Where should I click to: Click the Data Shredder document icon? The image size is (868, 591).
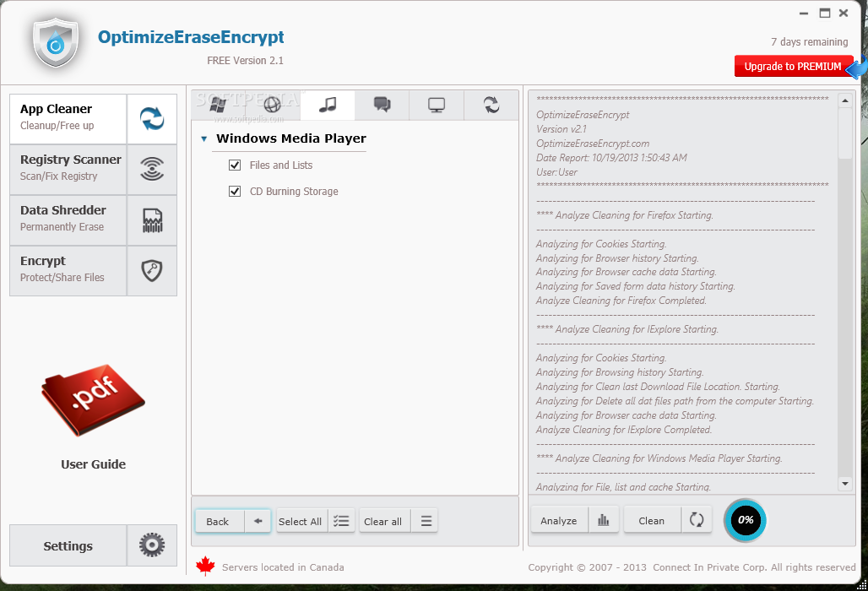tap(152, 220)
